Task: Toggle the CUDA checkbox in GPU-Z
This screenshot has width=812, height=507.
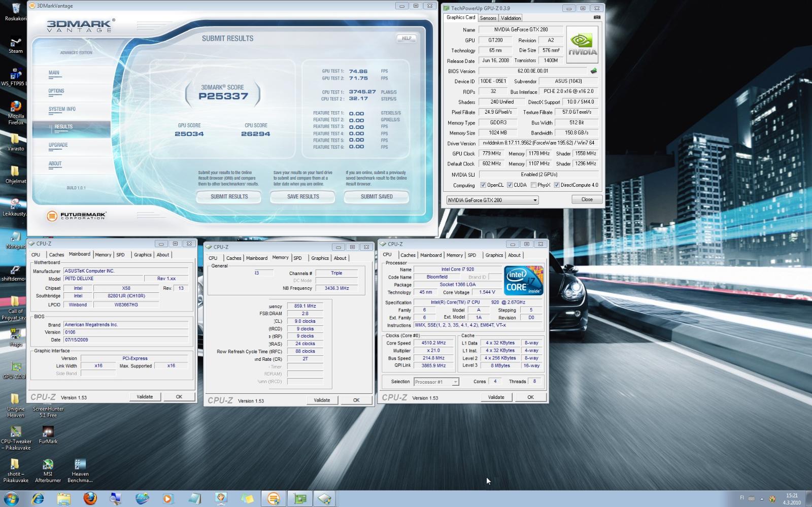Action: click(x=510, y=185)
